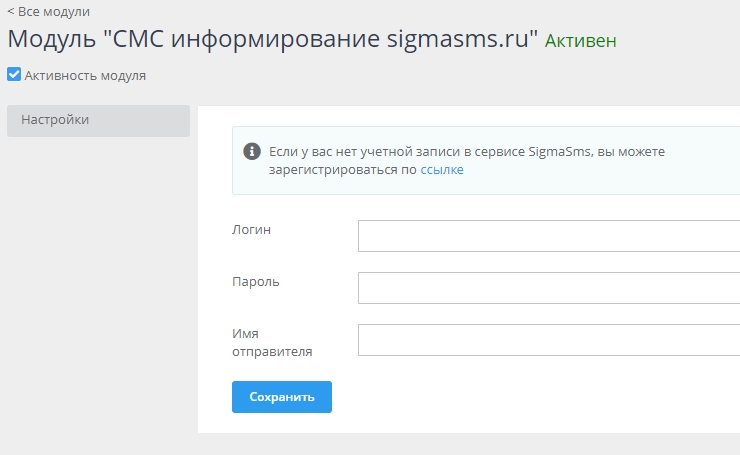The image size is (740, 455).
Task: Click into the "Имя отправителя" field
Action: tap(548, 340)
